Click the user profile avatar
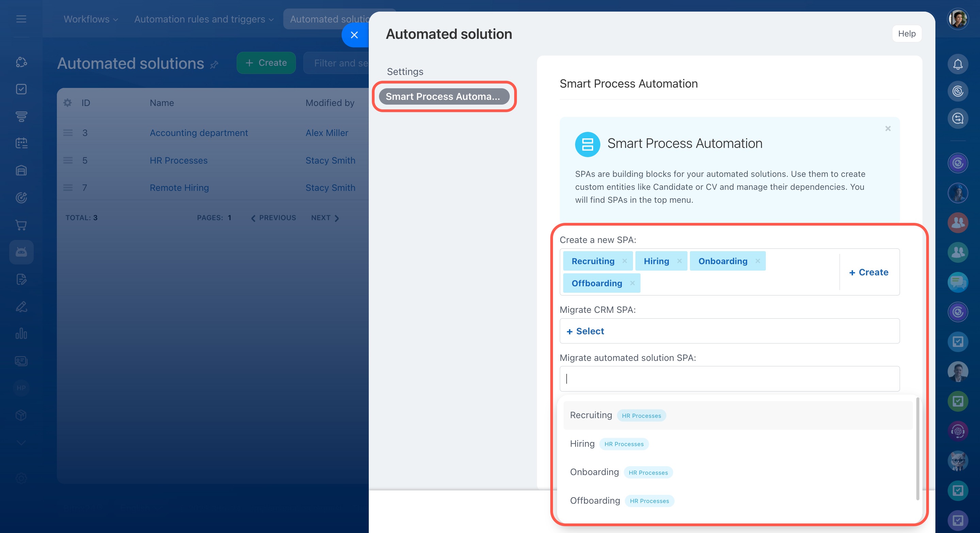Image resolution: width=980 pixels, height=533 pixels. pos(958,19)
